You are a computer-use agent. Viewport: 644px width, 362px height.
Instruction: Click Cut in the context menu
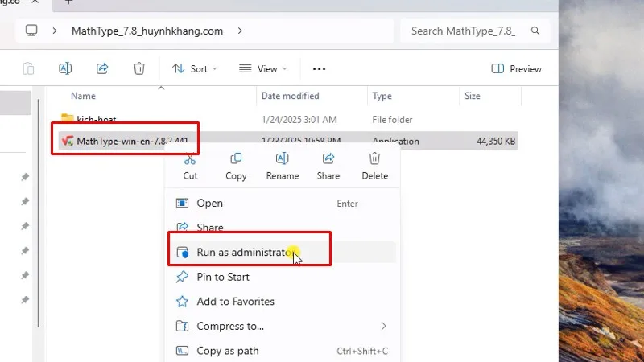190,167
